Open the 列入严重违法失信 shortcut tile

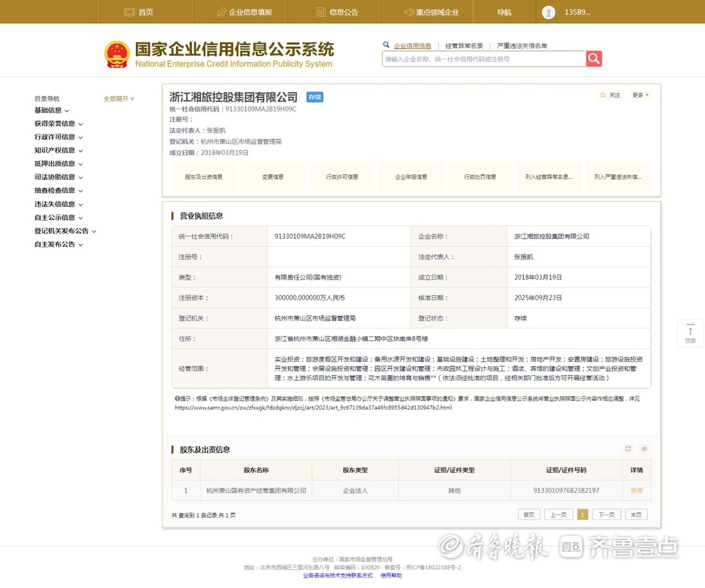[x=618, y=177]
